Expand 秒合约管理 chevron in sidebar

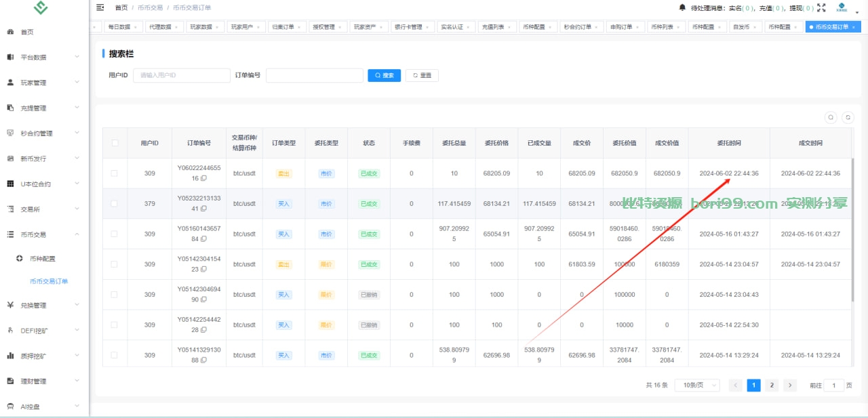[77, 133]
